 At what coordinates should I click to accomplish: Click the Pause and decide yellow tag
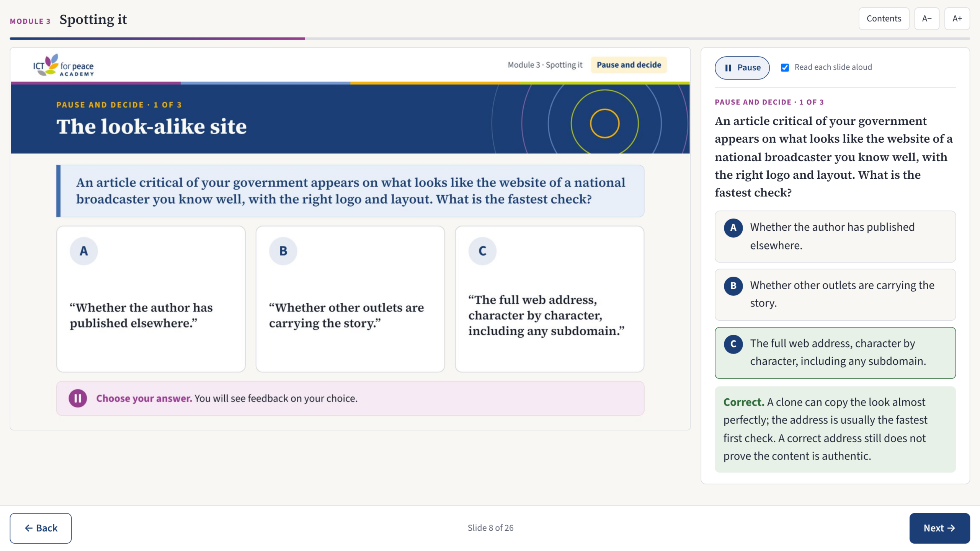(629, 65)
